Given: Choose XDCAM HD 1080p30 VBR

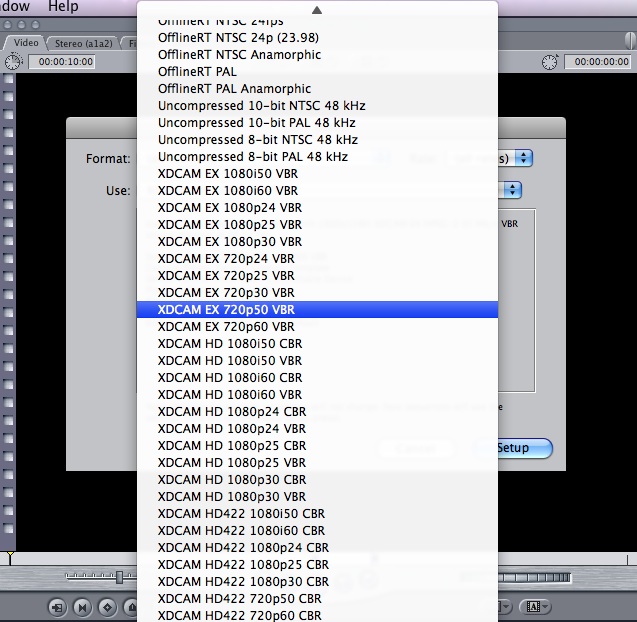Looking at the screenshot, I should coord(317,496).
